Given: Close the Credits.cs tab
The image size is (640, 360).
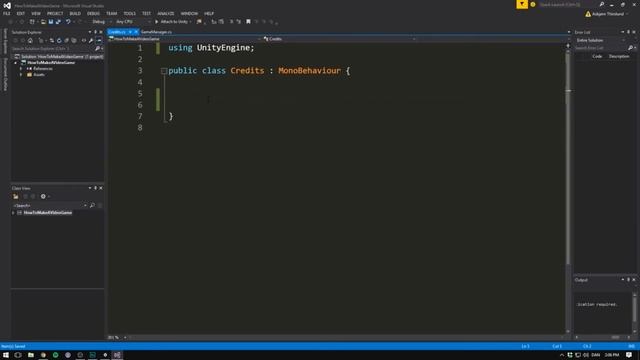Looking at the screenshot, I should click(x=136, y=32).
